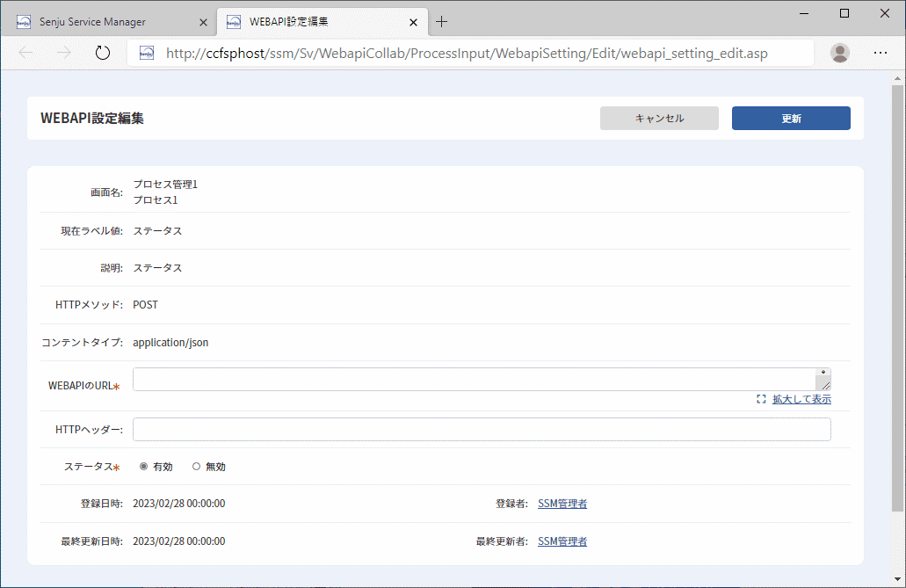
Task: Click the 最終更新日時 2023/02/28 00:00:00 value
Action: [x=179, y=541]
